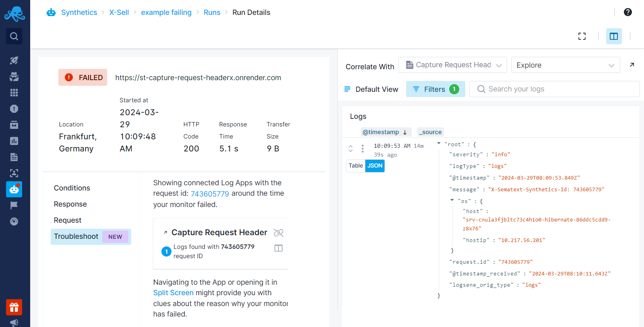This screenshot has width=644, height=327.
Task: Open the Capture Request Head dropdown
Action: 453,65
